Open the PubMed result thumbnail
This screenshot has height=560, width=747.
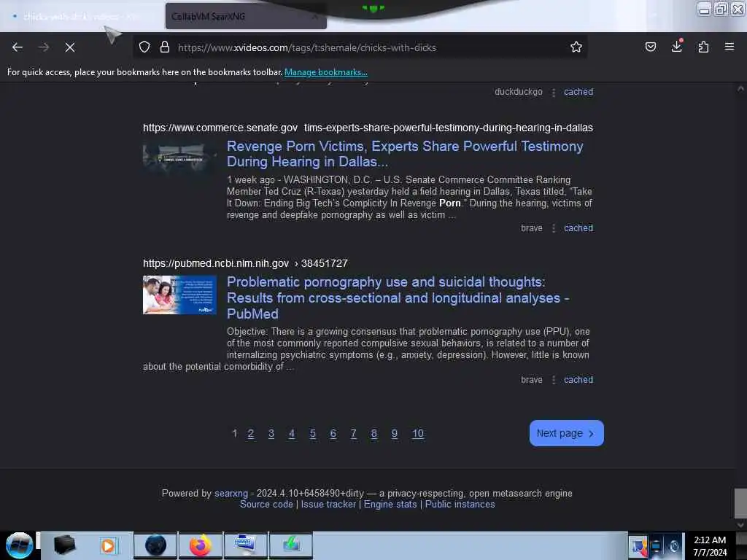179,295
